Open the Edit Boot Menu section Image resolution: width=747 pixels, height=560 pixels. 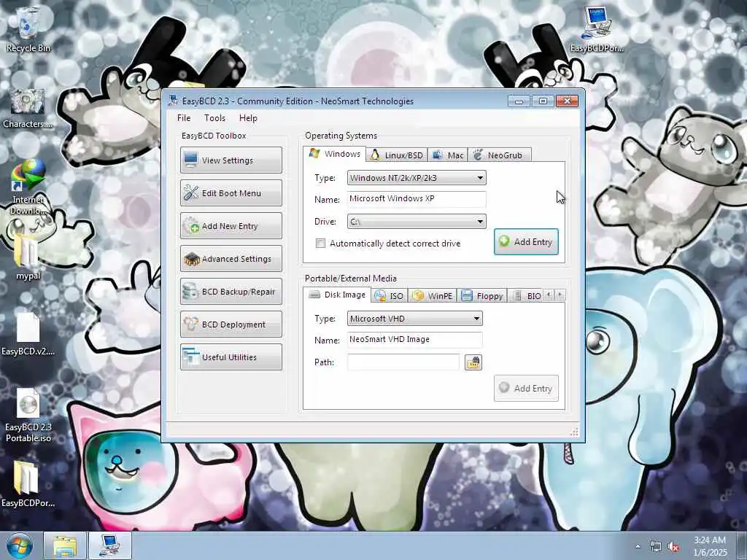point(231,192)
